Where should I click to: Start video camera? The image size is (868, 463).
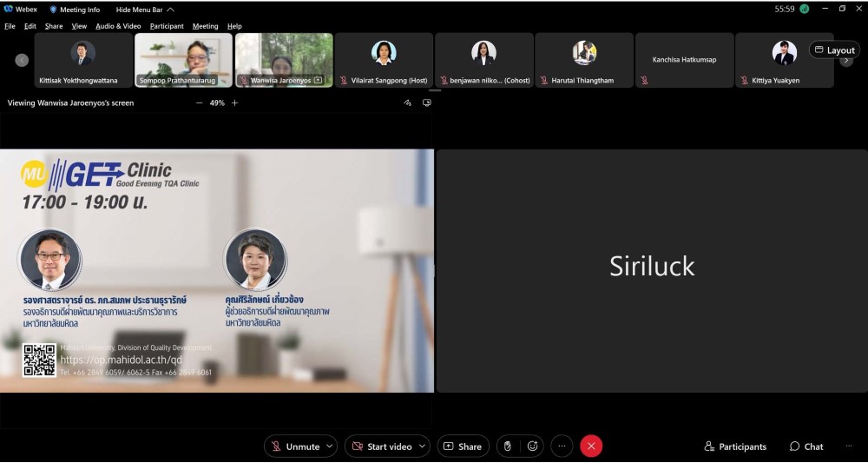coord(381,446)
